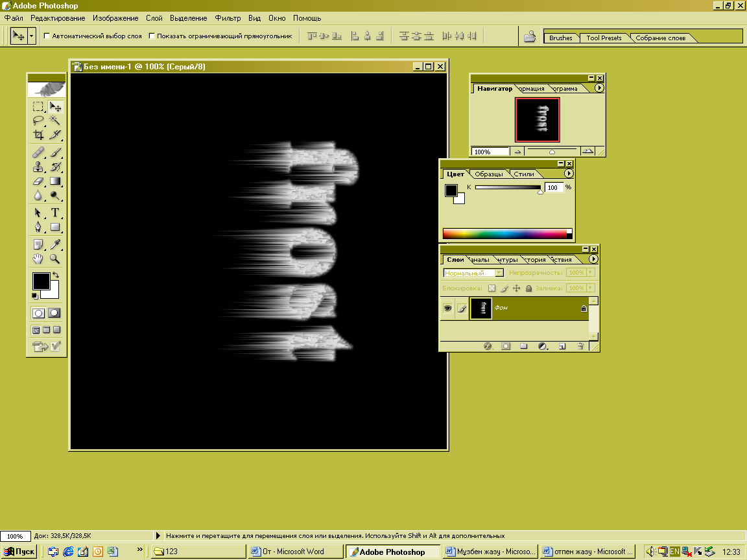This screenshot has width=747, height=560.
Task: Select the Dodge tool
Action: (x=55, y=195)
